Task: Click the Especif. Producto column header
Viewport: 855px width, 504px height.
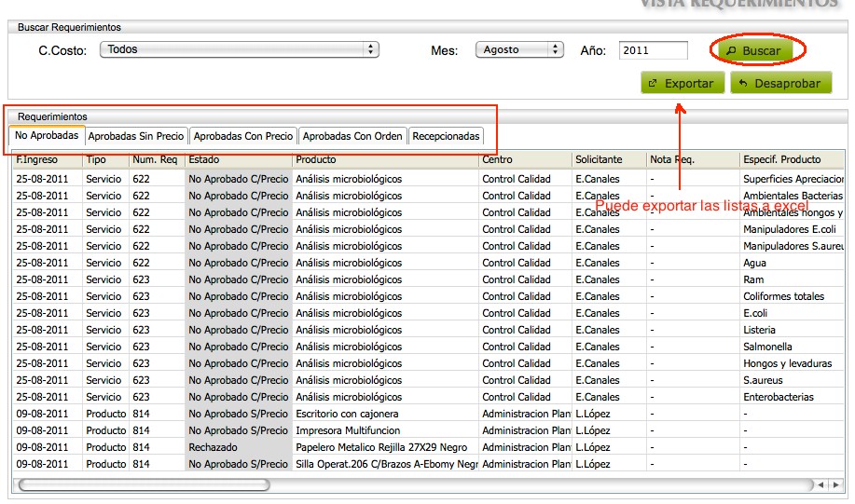Action: (x=792, y=159)
